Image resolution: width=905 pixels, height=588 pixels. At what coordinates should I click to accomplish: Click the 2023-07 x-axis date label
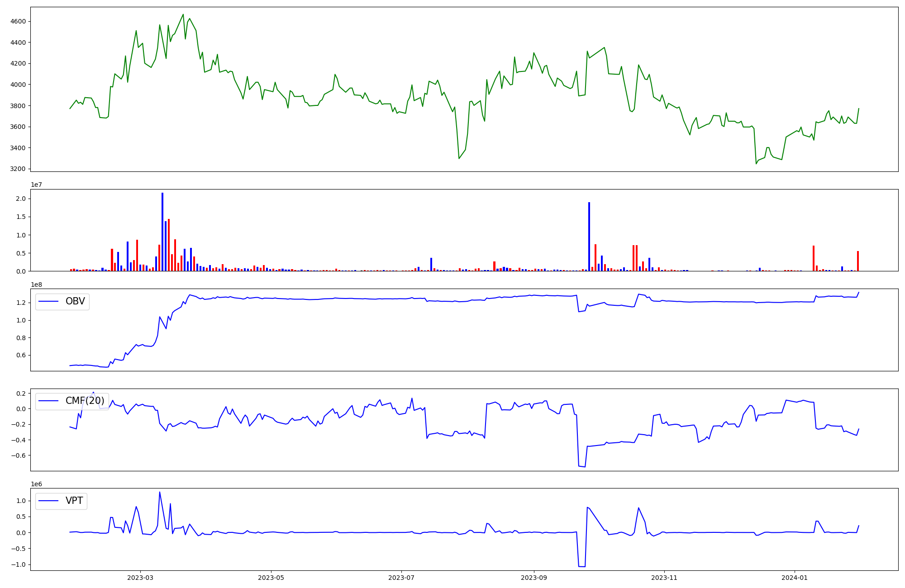click(x=401, y=578)
